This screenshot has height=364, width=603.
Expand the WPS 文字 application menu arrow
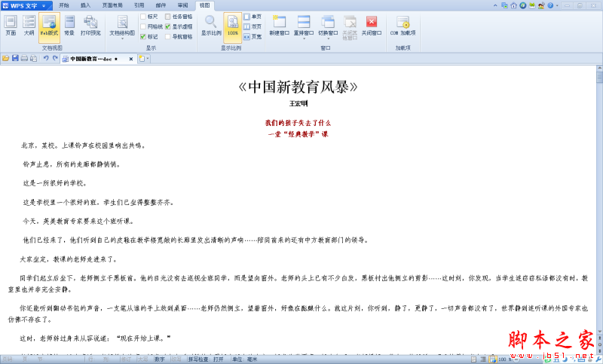[x=44, y=6]
